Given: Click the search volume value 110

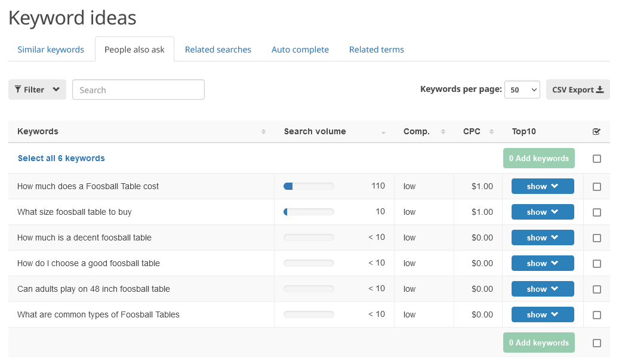Looking at the screenshot, I should tap(378, 186).
